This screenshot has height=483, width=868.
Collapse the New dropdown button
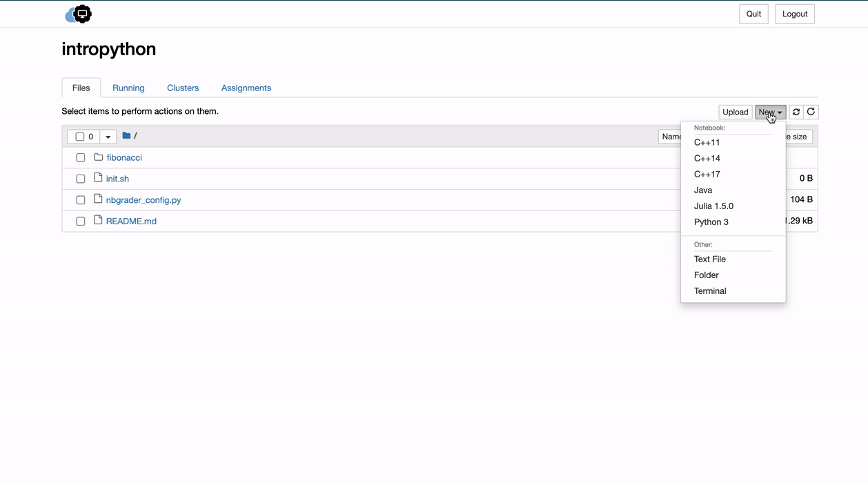pos(770,112)
